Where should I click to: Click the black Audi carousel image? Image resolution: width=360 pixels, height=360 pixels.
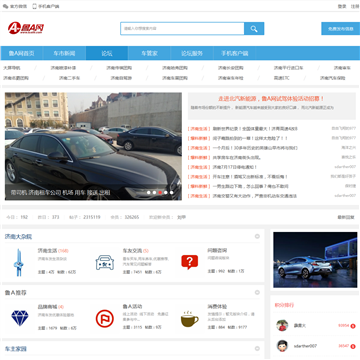coord(93,146)
